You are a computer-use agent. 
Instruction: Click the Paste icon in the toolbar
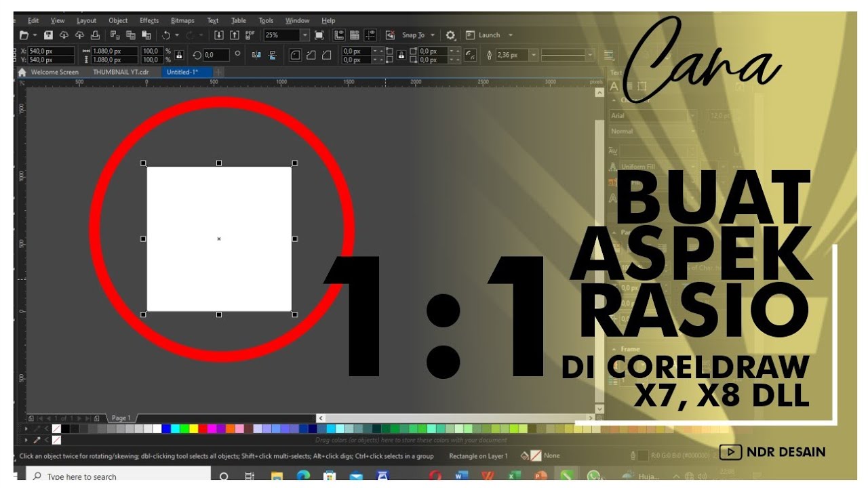coord(146,35)
